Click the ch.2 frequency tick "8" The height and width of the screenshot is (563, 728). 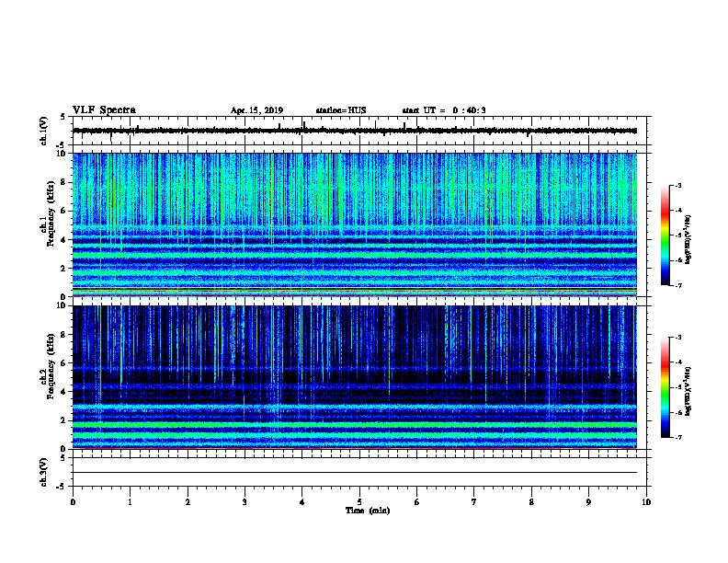(x=64, y=334)
